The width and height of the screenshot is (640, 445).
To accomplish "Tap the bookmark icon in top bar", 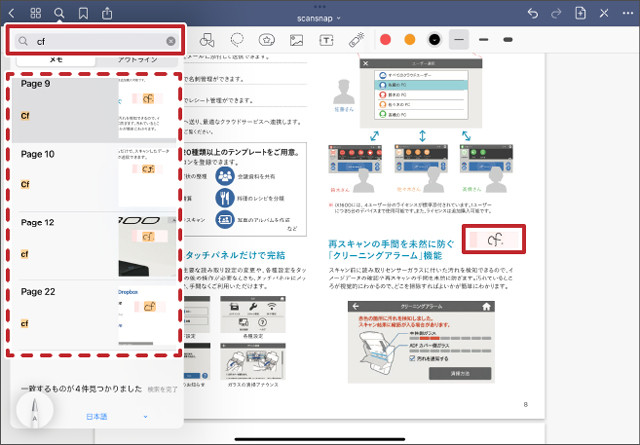I will (83, 14).
